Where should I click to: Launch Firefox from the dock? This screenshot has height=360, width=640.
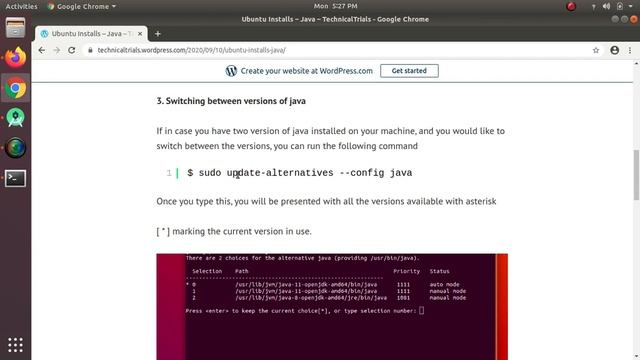(16, 57)
